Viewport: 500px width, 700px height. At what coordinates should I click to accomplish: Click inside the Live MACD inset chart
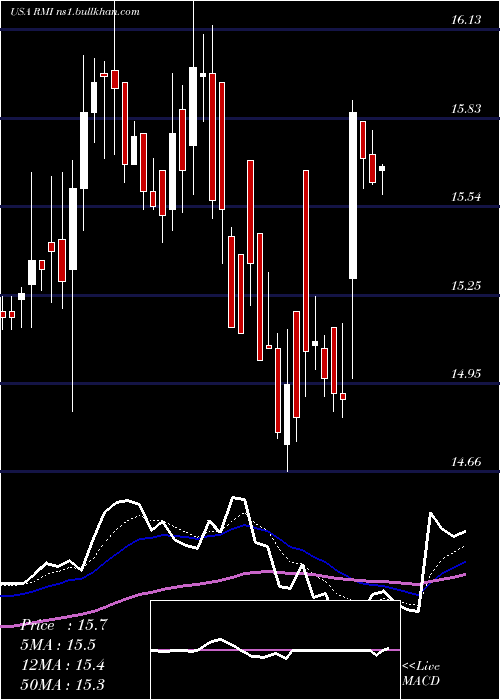click(275, 650)
